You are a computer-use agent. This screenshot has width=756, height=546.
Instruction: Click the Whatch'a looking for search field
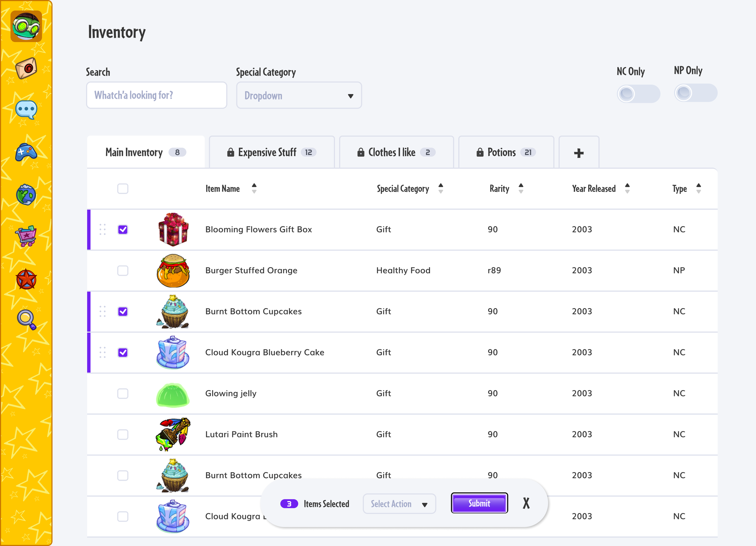pos(156,95)
